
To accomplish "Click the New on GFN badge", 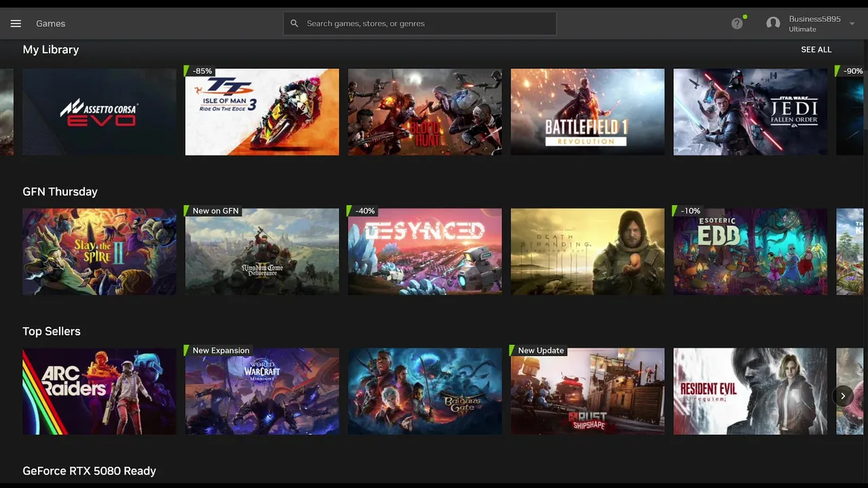I will (213, 211).
